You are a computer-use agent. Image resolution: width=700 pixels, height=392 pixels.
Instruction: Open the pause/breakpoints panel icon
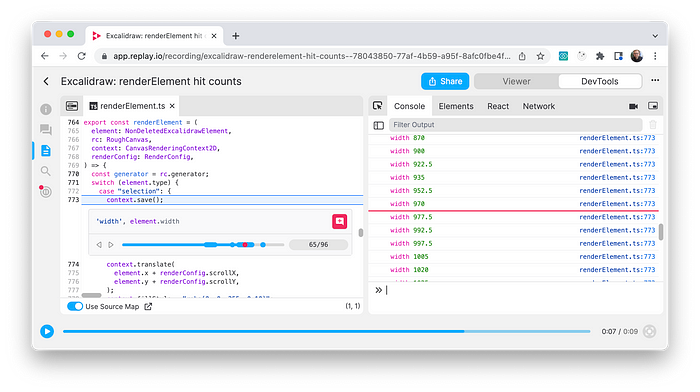click(45, 191)
